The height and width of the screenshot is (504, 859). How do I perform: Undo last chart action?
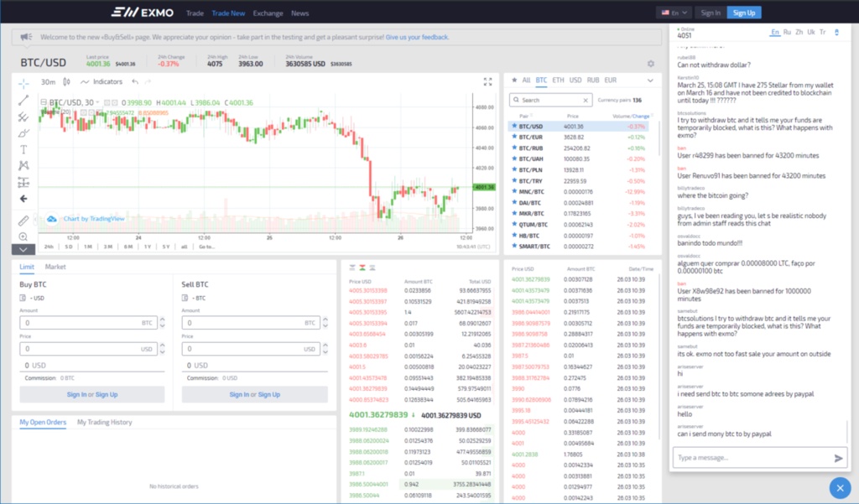[135, 81]
